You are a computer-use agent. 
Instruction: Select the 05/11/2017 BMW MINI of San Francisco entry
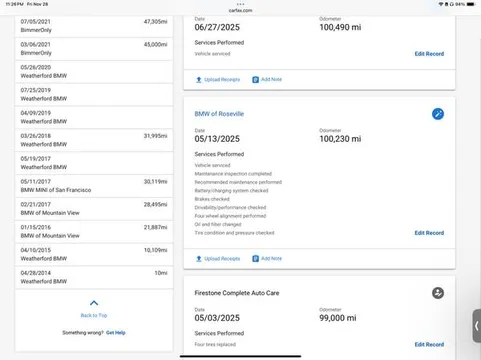[94, 186]
